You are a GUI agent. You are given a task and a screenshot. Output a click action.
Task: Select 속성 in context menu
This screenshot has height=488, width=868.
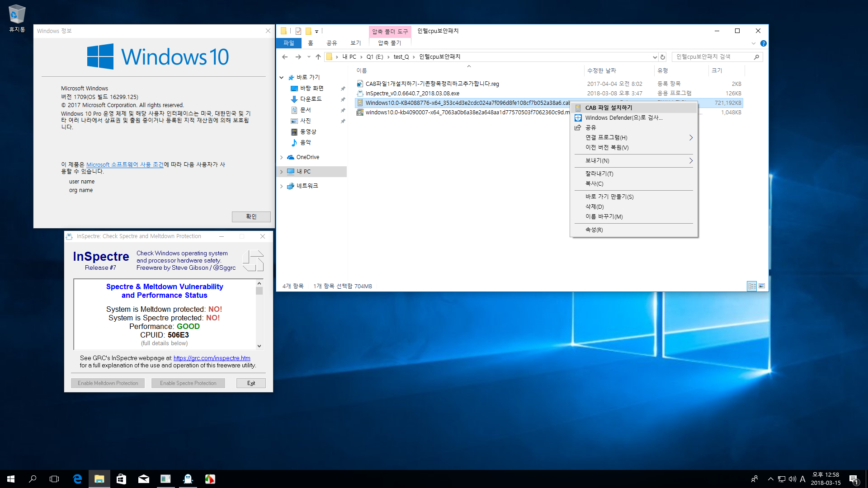(x=634, y=230)
